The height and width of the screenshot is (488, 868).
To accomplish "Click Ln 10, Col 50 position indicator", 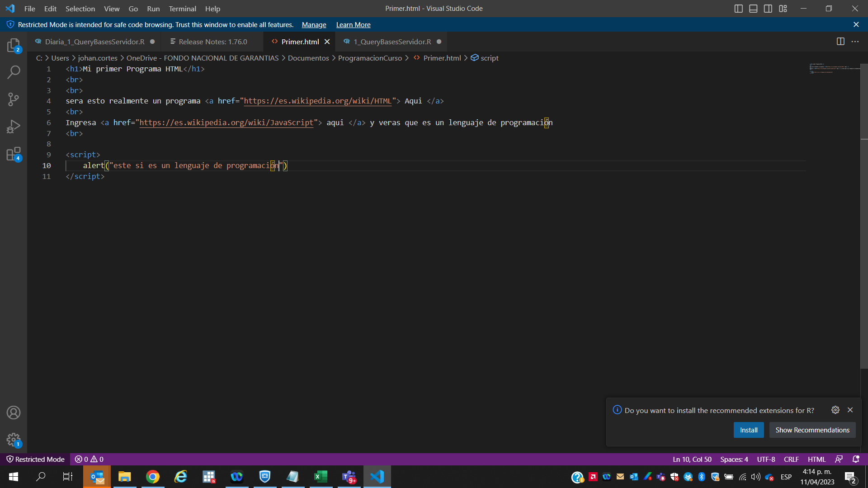I will point(692,459).
